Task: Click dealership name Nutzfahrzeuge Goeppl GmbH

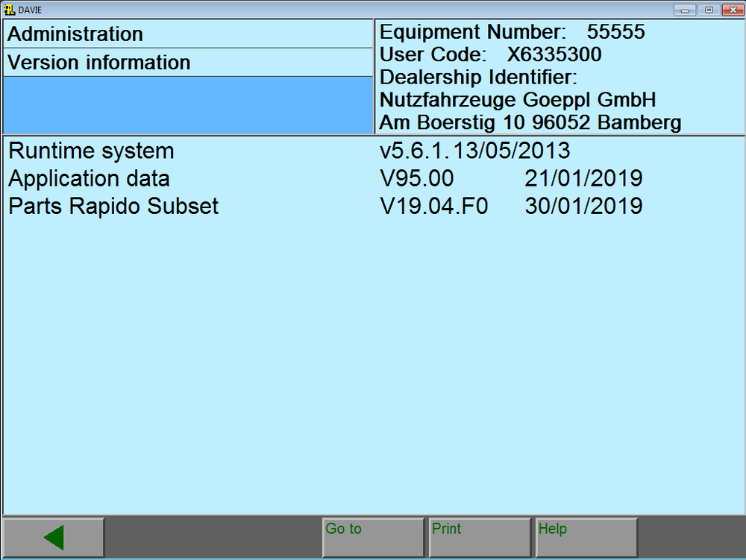Action: [518, 100]
